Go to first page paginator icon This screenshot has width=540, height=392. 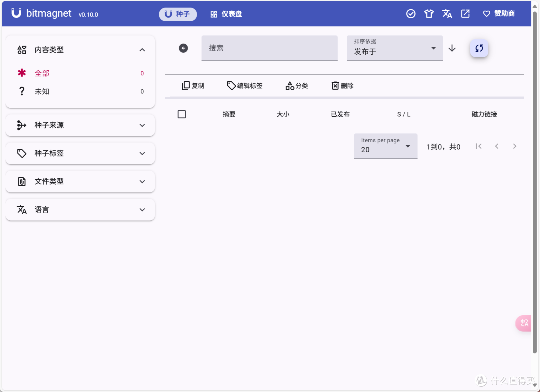(x=478, y=146)
